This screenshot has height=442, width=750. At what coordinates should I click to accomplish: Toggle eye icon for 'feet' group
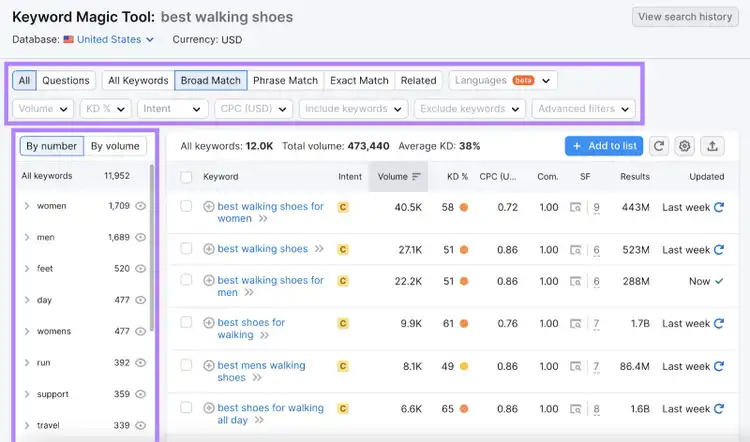tap(140, 268)
